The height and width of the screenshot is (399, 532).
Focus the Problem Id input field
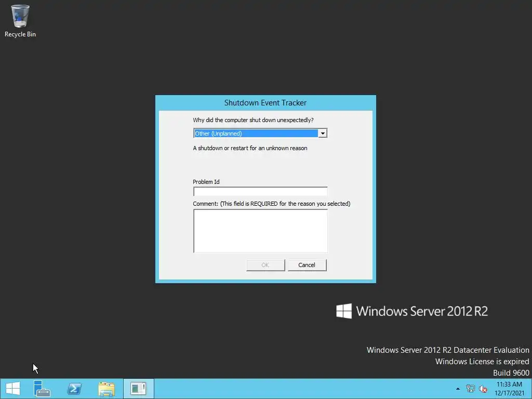pyautogui.click(x=260, y=191)
